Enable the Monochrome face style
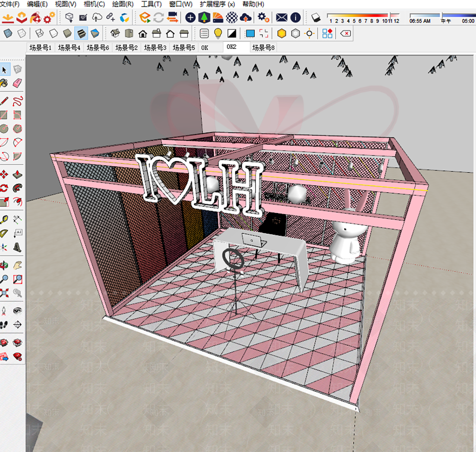The height and width of the screenshot is (452, 476). pyautogui.click(x=95, y=33)
